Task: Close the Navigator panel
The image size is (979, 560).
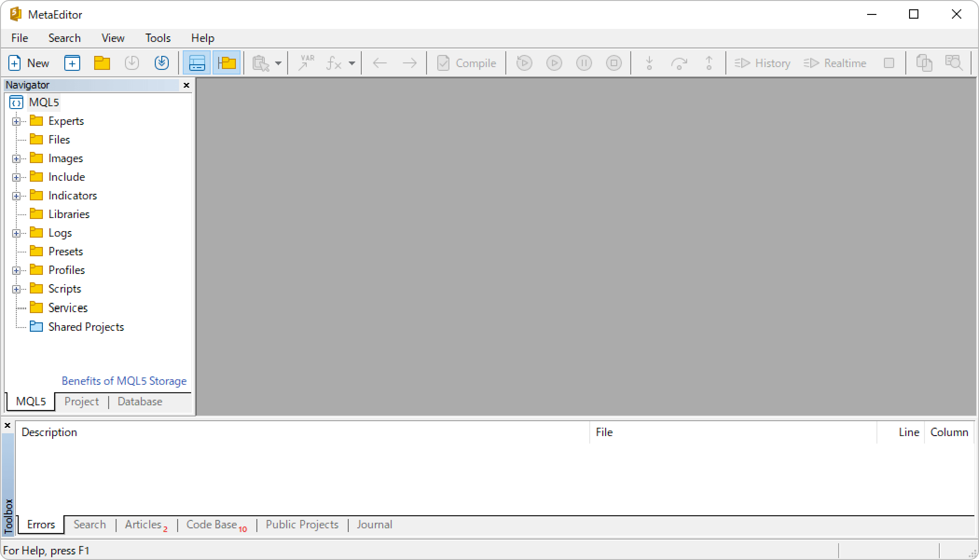Action: (x=186, y=85)
